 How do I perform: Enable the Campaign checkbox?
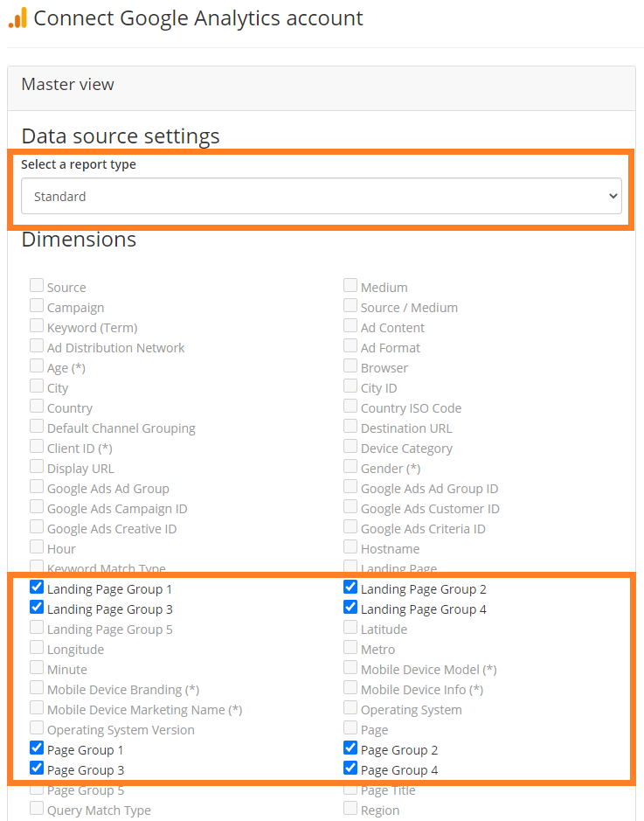[x=37, y=305]
